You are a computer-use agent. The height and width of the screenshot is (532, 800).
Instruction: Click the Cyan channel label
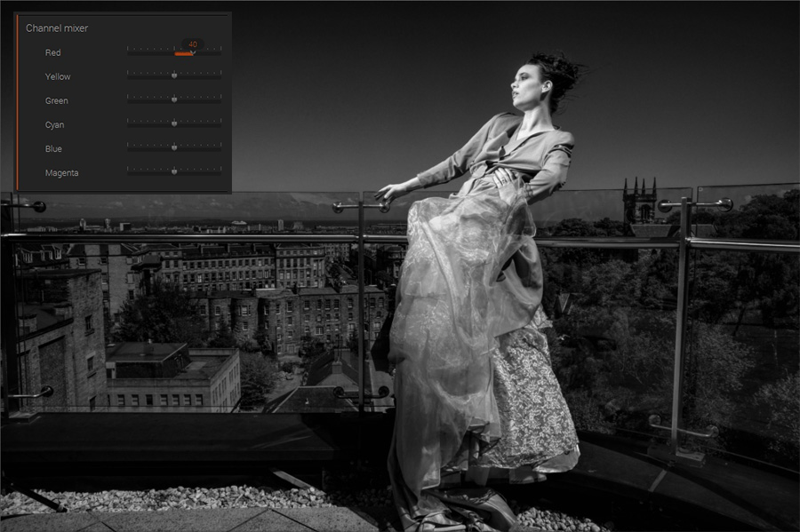tap(54, 125)
